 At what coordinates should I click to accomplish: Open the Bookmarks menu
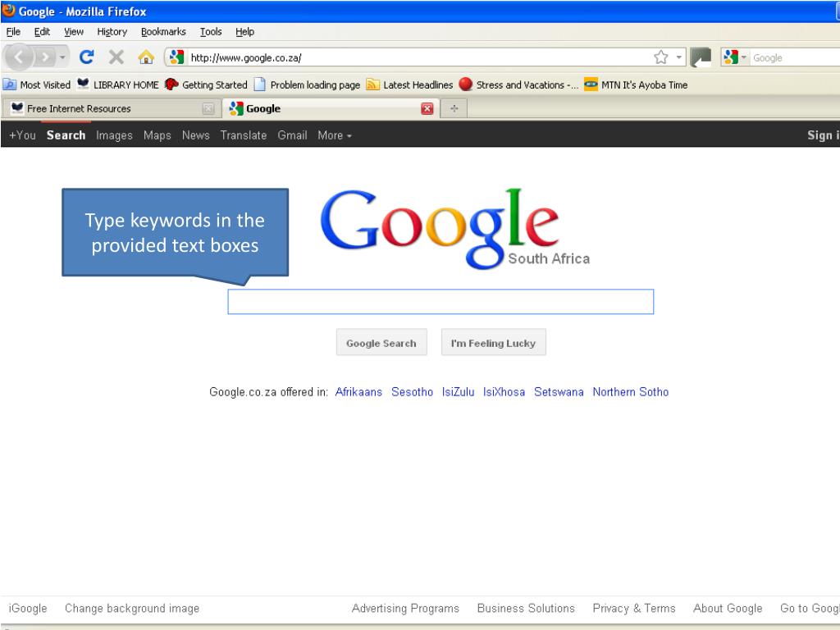(163, 32)
